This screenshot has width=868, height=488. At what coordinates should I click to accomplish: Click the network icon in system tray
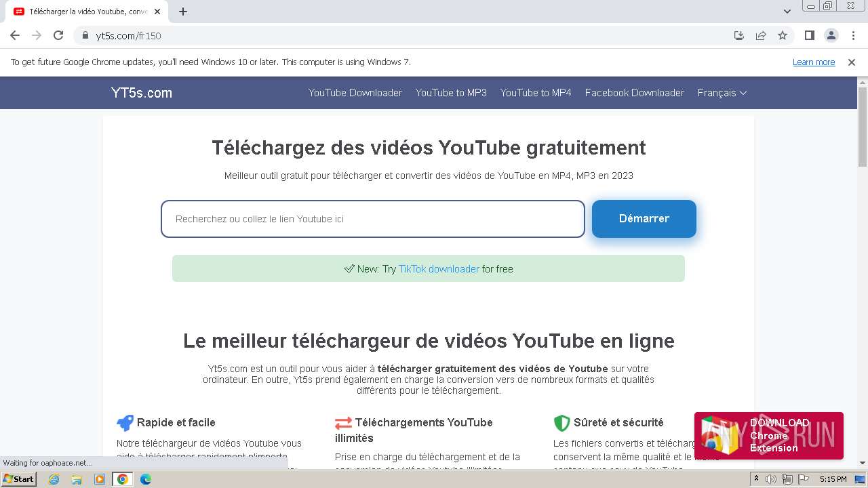coord(787,479)
